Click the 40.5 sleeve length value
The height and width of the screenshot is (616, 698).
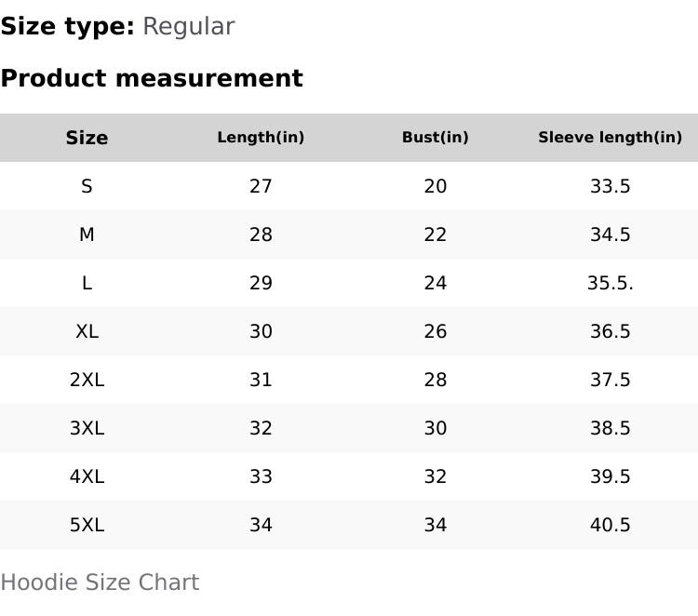click(x=610, y=525)
